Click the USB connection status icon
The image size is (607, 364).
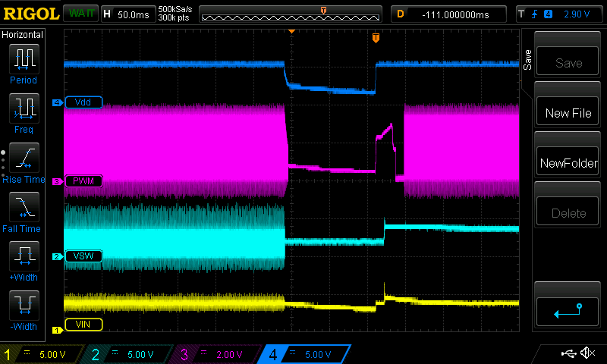click(x=568, y=353)
